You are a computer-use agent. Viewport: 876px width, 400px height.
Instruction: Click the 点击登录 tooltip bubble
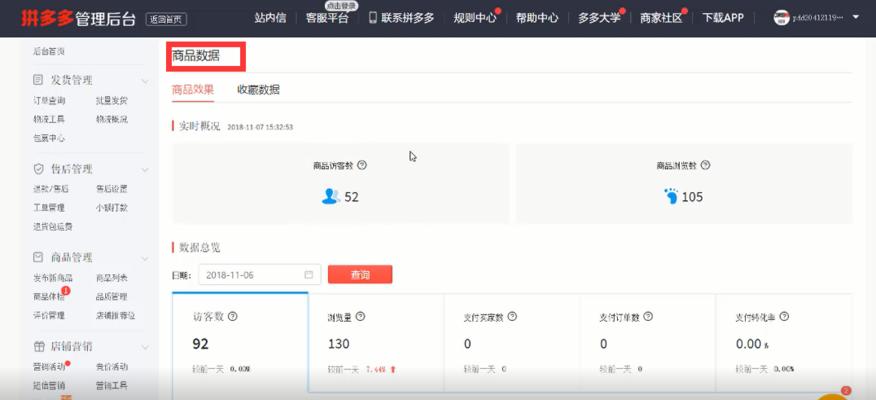341,5
